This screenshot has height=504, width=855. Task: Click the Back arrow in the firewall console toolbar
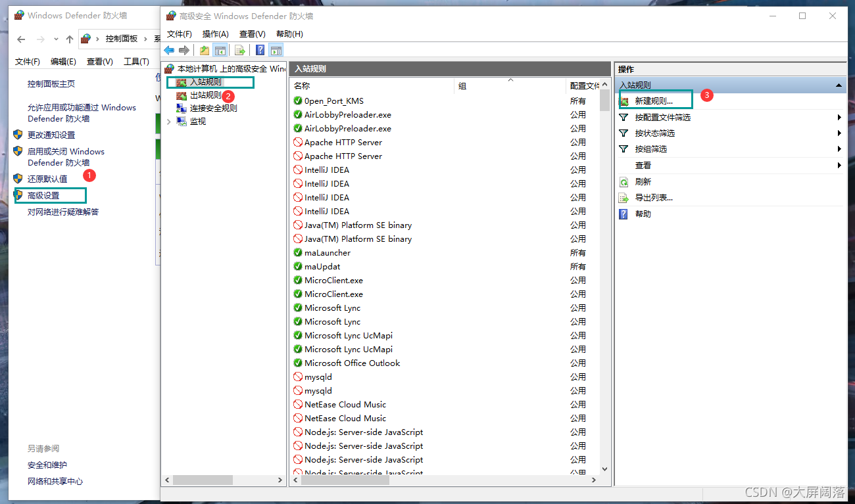pos(169,50)
